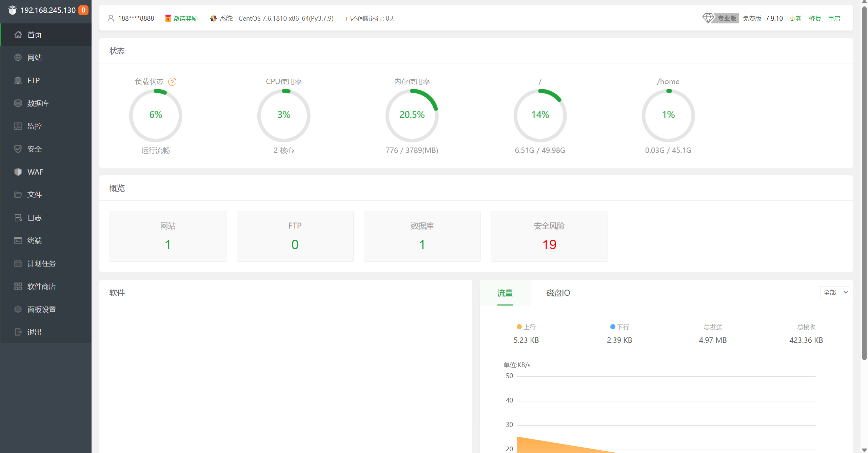Click the 重启 link in header
The width and height of the screenshot is (868, 453).
[834, 18]
